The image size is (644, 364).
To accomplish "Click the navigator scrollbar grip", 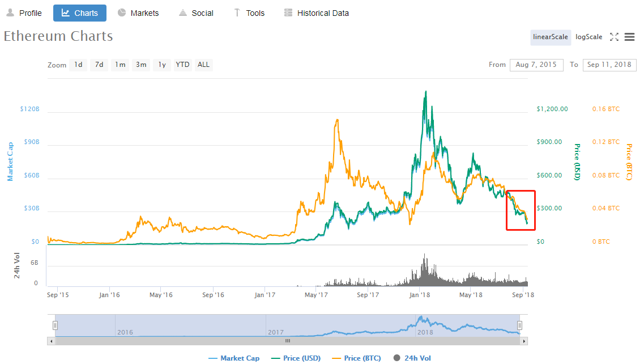I will [288, 341].
